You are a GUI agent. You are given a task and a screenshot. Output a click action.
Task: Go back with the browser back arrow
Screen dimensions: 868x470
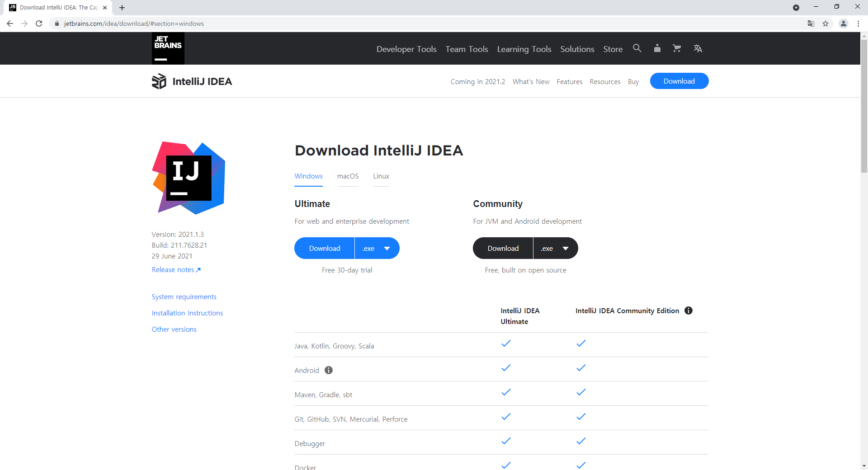point(10,23)
